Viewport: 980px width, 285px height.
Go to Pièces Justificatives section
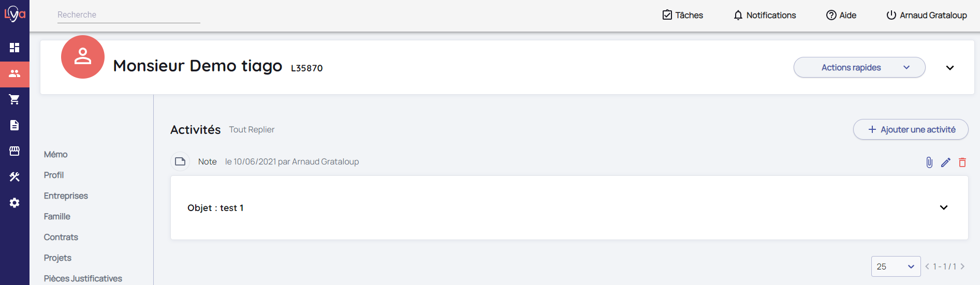tap(83, 279)
